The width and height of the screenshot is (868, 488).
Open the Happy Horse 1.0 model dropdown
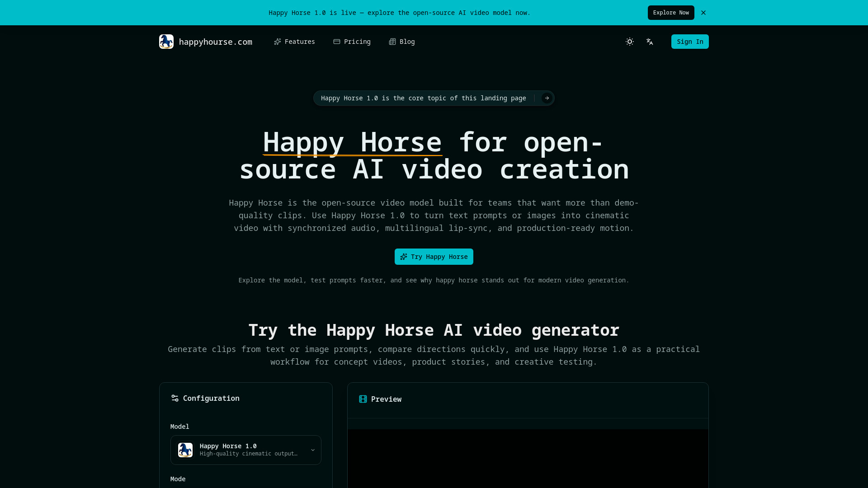(x=245, y=450)
